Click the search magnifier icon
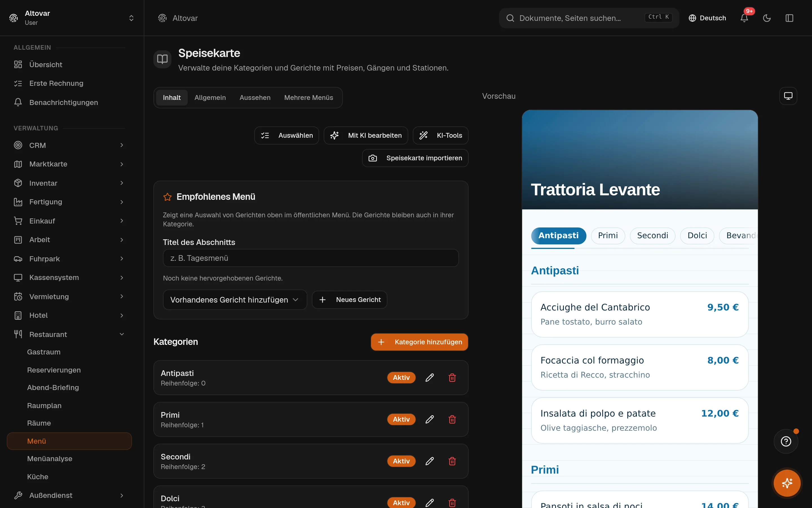This screenshot has width=812, height=508. tap(510, 18)
